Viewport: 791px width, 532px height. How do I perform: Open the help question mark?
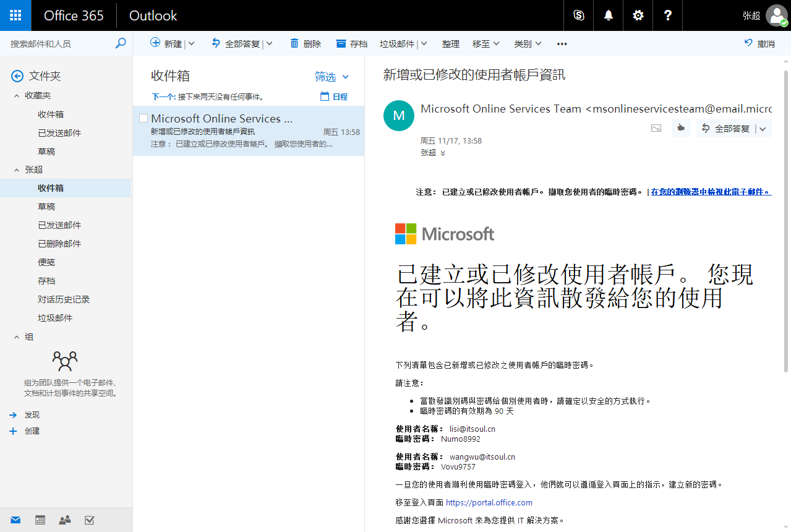(x=668, y=15)
